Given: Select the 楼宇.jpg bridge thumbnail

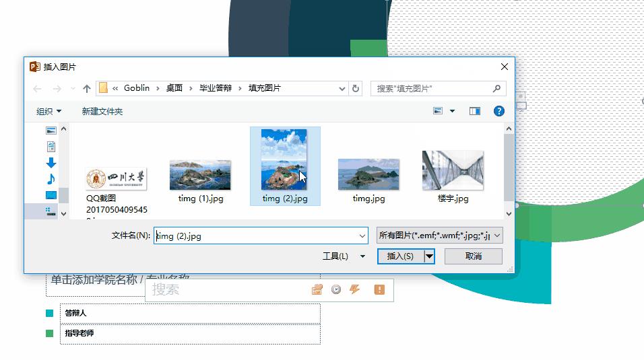Looking at the screenshot, I should [453, 170].
